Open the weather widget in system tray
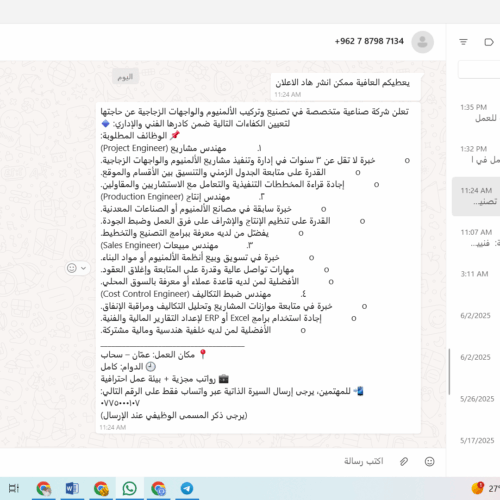The image size is (500, 500). pos(486,489)
